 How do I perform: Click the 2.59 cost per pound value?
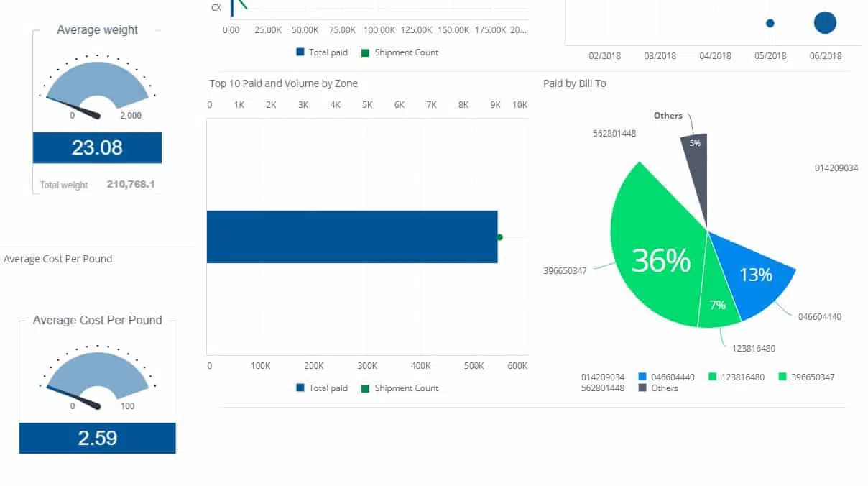click(x=97, y=438)
